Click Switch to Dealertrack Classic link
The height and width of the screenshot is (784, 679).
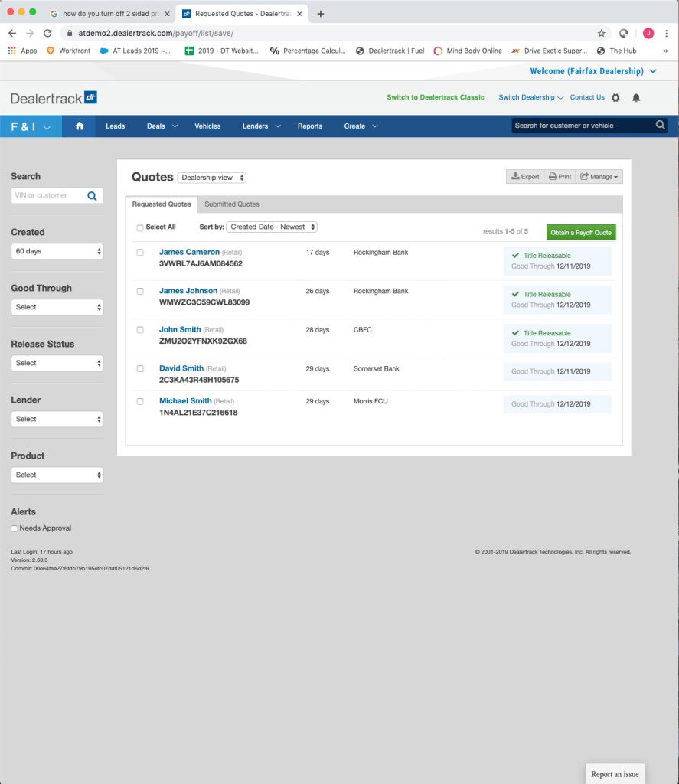436,97
